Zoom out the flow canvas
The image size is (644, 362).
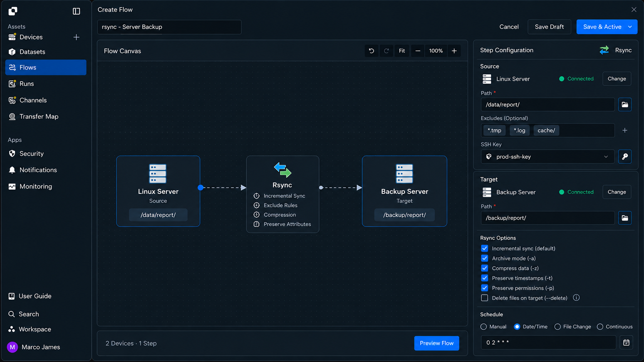click(418, 51)
